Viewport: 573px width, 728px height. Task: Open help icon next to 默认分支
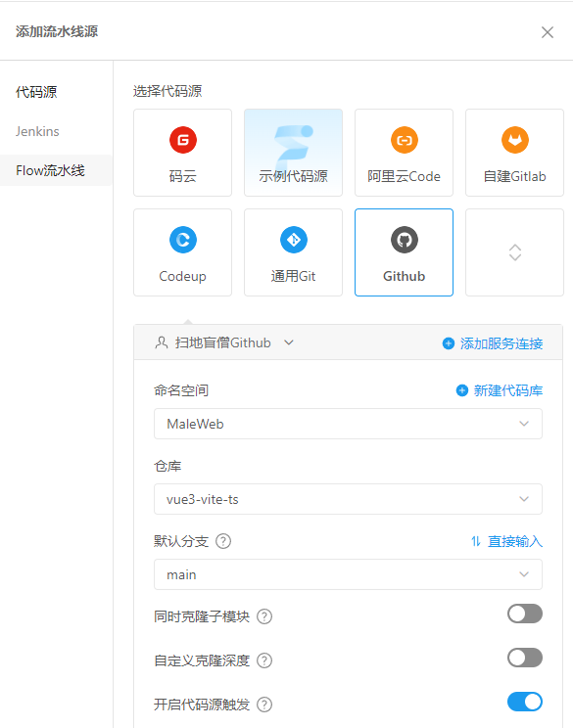coord(223,541)
